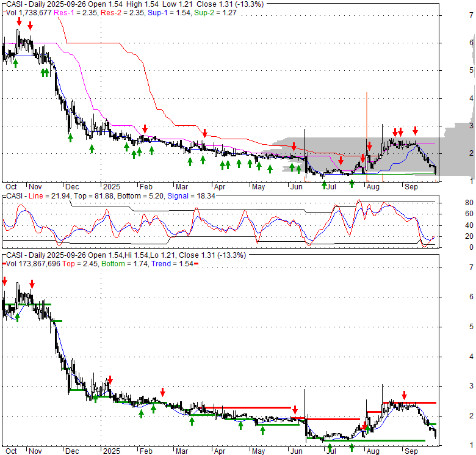The height and width of the screenshot is (455, 476).
Task: Click the 'Dec' axis label on bottom chart
Action: coord(72,451)
